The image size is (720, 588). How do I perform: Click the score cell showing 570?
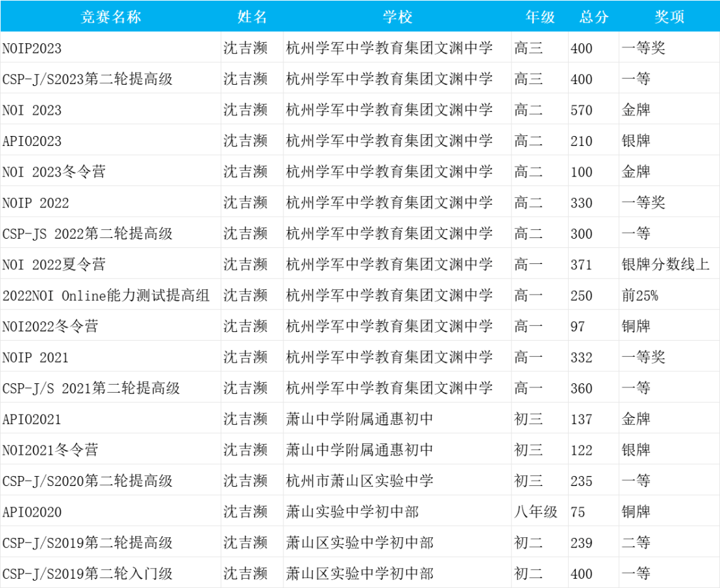click(581, 110)
